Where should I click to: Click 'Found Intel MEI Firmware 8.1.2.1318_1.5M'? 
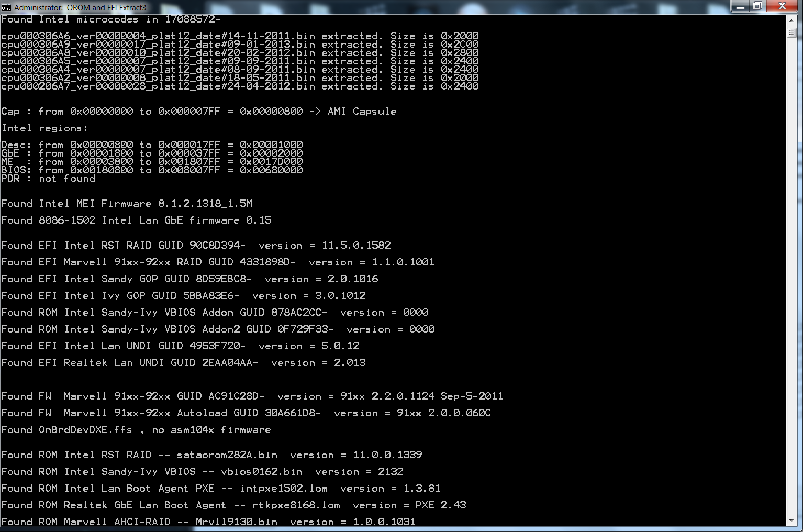click(127, 204)
